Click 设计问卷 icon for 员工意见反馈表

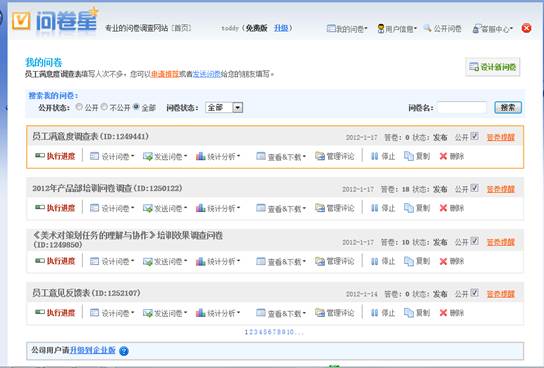click(94, 313)
